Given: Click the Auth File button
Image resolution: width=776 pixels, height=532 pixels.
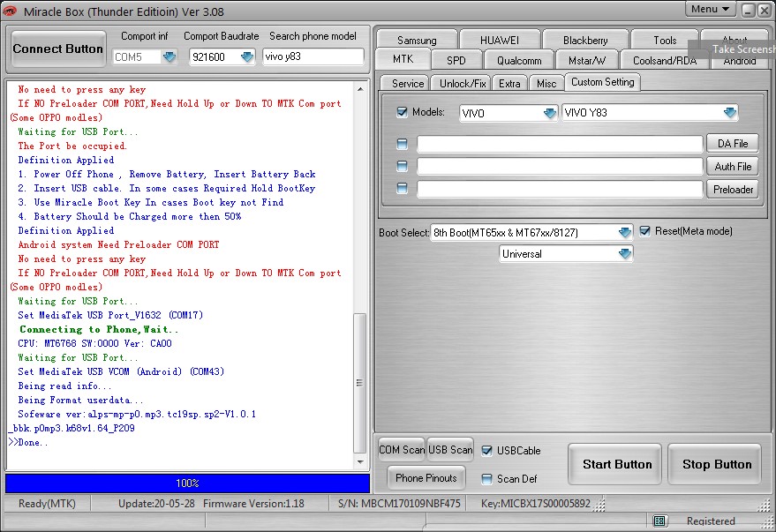Looking at the screenshot, I should [733, 167].
